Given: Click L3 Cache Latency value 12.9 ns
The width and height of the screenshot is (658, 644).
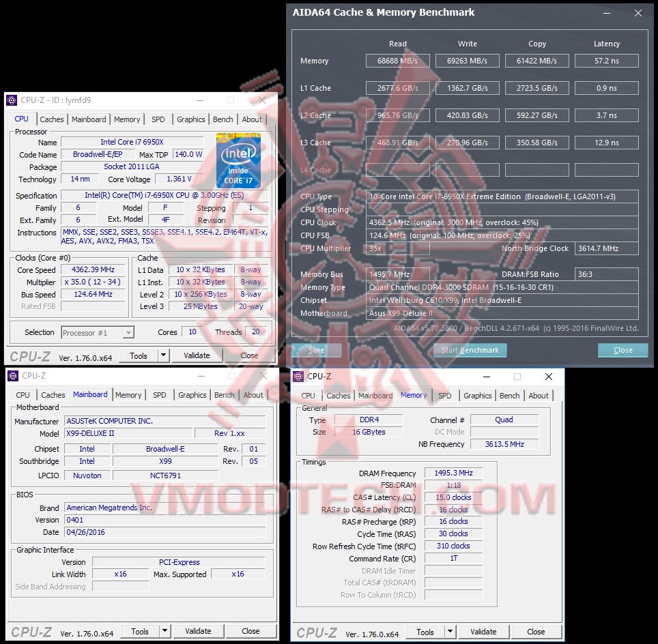Looking at the screenshot, I should click(607, 143).
